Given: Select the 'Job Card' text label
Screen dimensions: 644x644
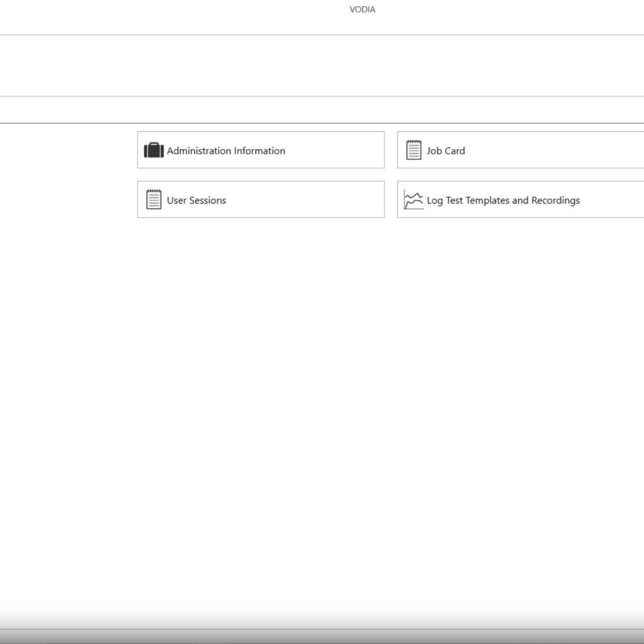Looking at the screenshot, I should click(445, 151).
